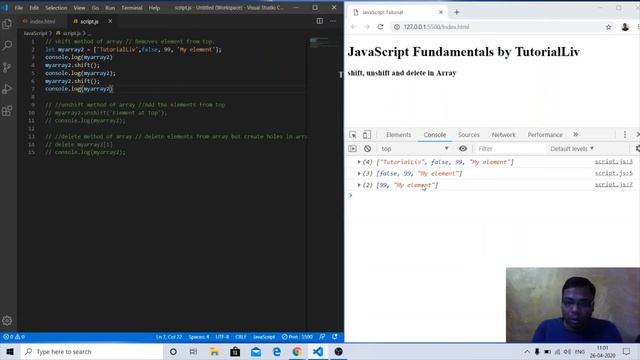The height and width of the screenshot is (360, 640).
Task: Click the errors and warnings status item
Action: 14,337
